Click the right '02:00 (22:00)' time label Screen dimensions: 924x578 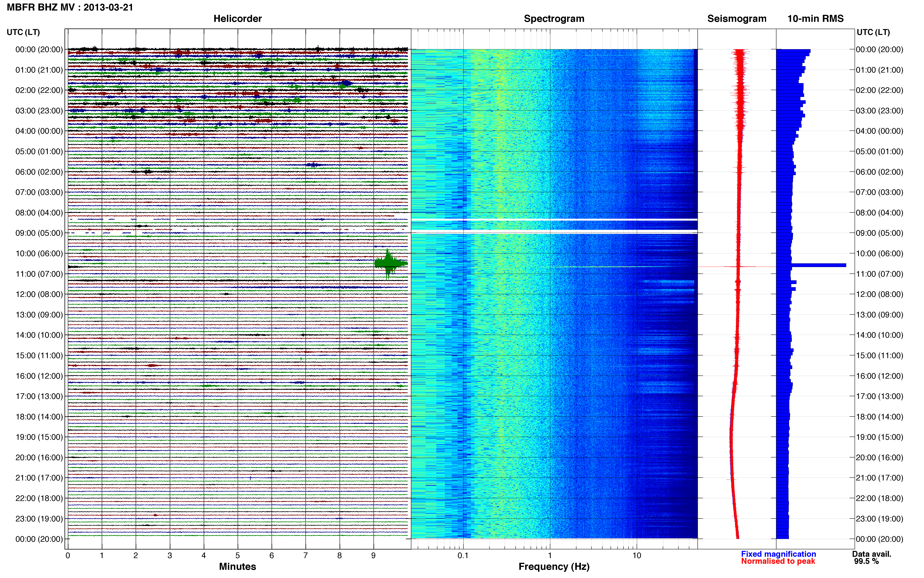(x=879, y=90)
